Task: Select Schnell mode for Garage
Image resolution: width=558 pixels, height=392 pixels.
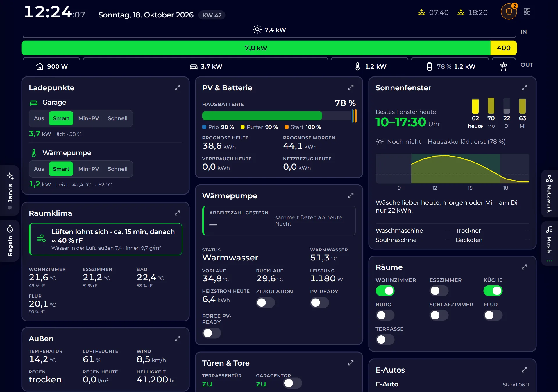Action: (x=118, y=118)
